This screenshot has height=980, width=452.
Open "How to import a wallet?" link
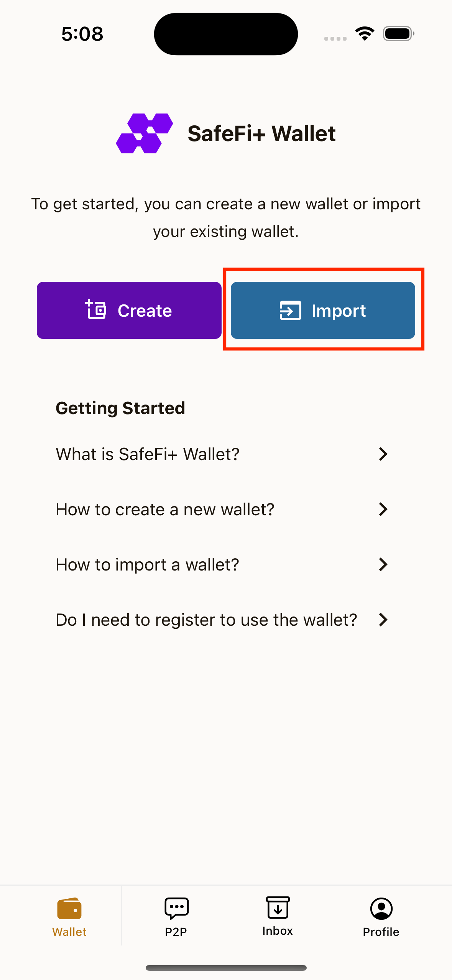click(147, 564)
